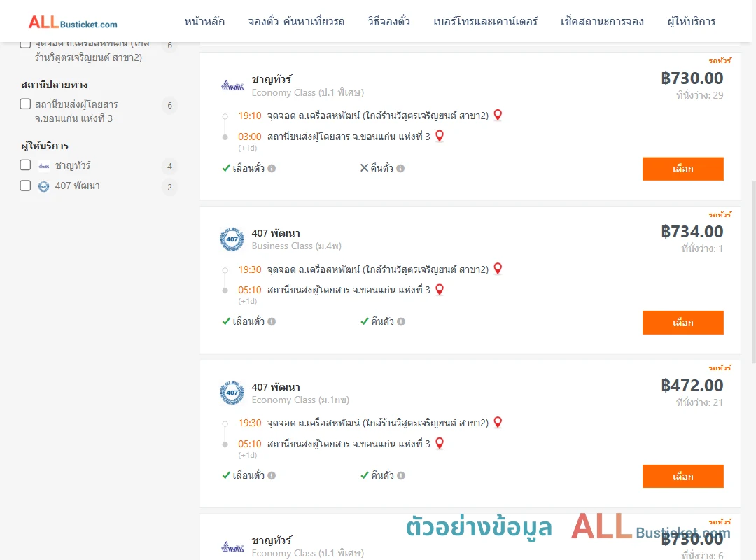The height and width of the screenshot is (560, 756).
Task: Open the ALL Busticket.com logo homepage
Action: pyautogui.click(x=73, y=22)
